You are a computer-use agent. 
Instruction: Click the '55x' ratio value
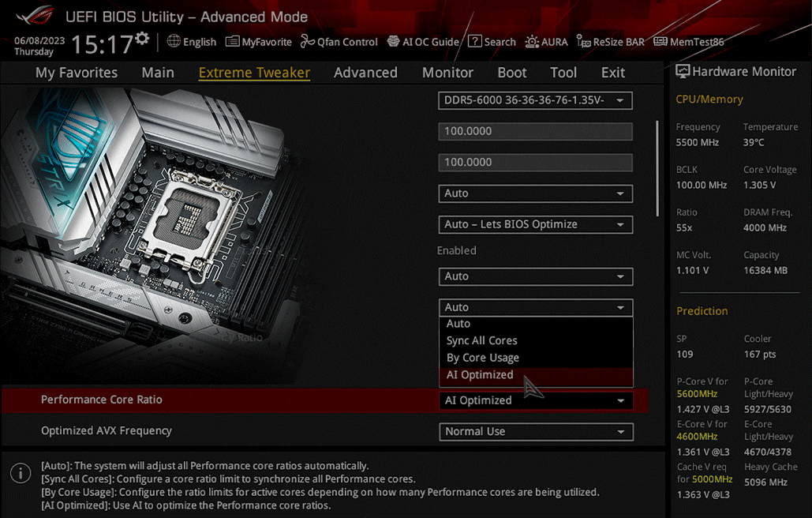684,228
